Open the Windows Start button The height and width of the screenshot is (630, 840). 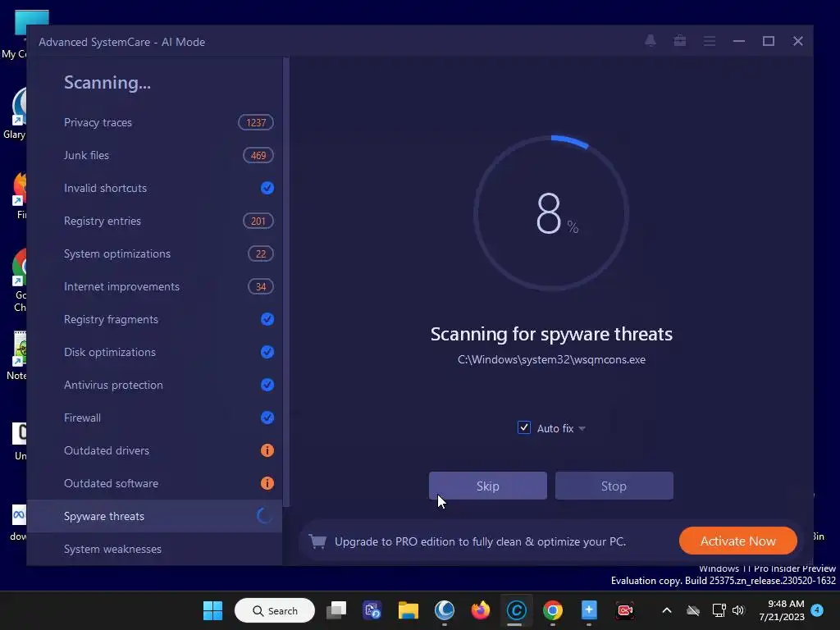[212, 610]
